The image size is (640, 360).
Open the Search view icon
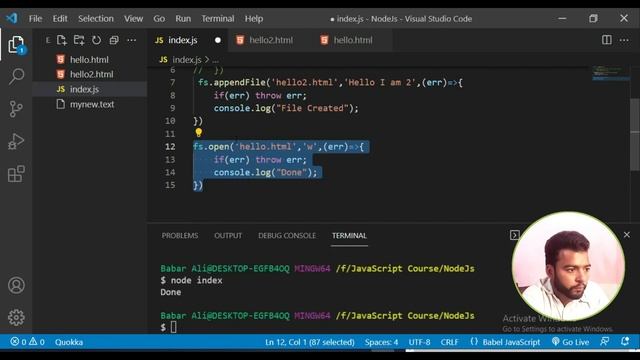pos(16,76)
